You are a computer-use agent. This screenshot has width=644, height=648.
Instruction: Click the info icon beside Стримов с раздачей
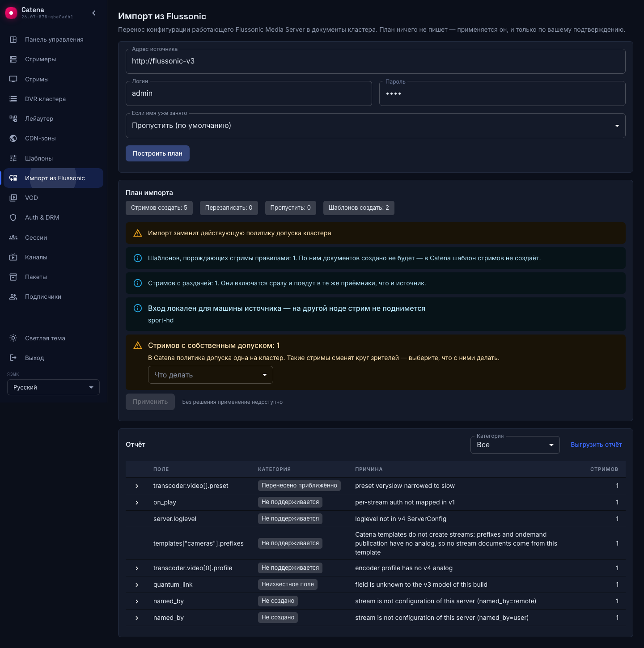(138, 283)
